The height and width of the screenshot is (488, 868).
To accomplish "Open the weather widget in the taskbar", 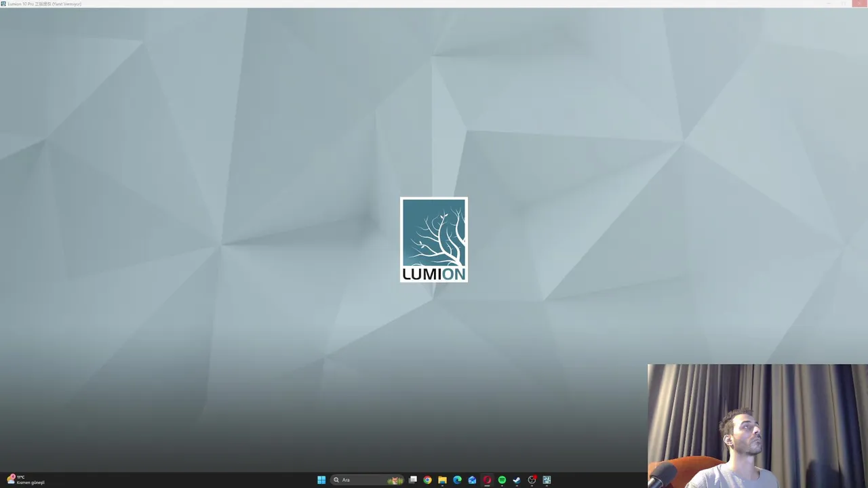I will coord(26,480).
